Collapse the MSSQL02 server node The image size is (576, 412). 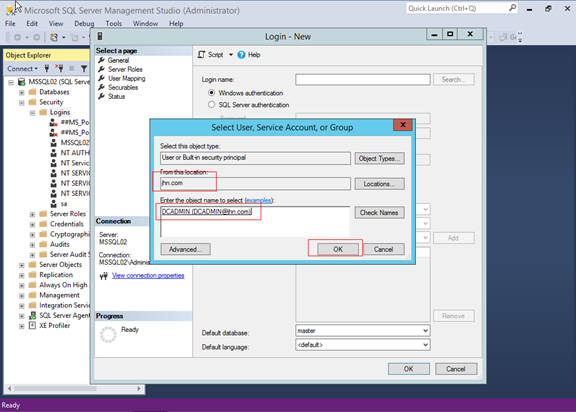point(11,82)
